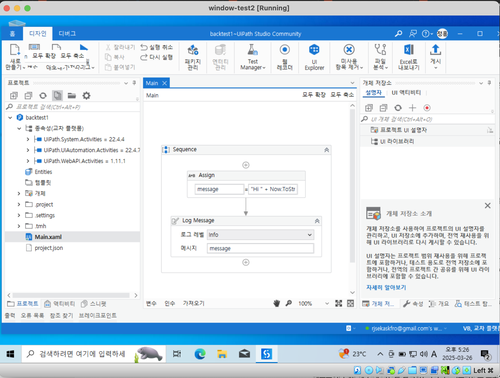This screenshot has height=378, width=500.
Task: Open the log level Info dropdown
Action: 260,235
